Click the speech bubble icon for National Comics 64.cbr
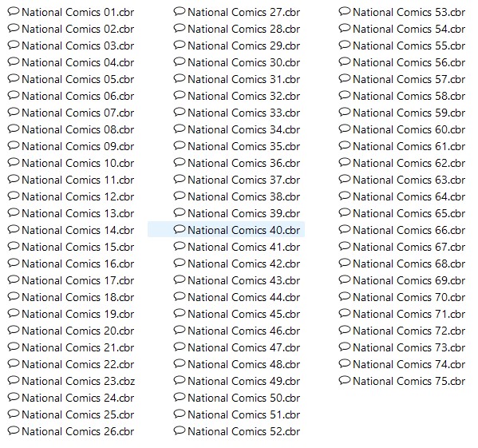This screenshot has width=478, height=448. coord(345,196)
